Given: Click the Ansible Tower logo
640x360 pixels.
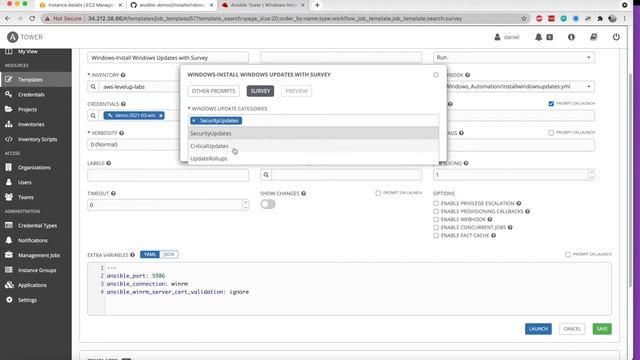Looking at the screenshot, I should [x=25, y=37].
